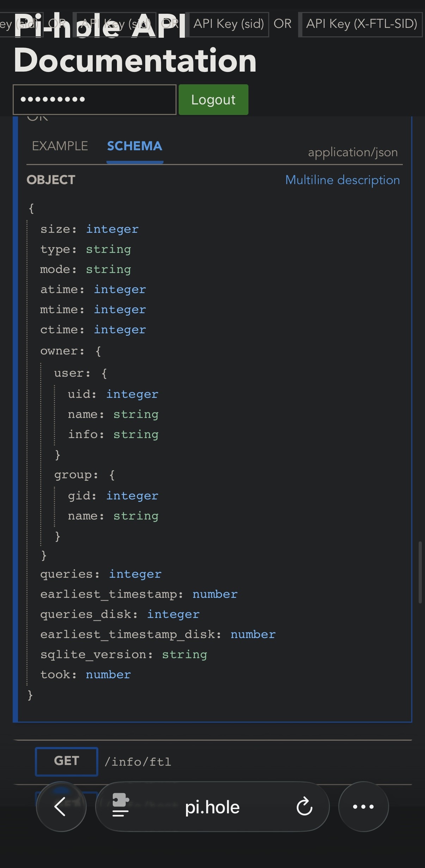Viewport: 425px width, 868px height.
Task: Tap the pi.hole address text
Action: tap(212, 807)
